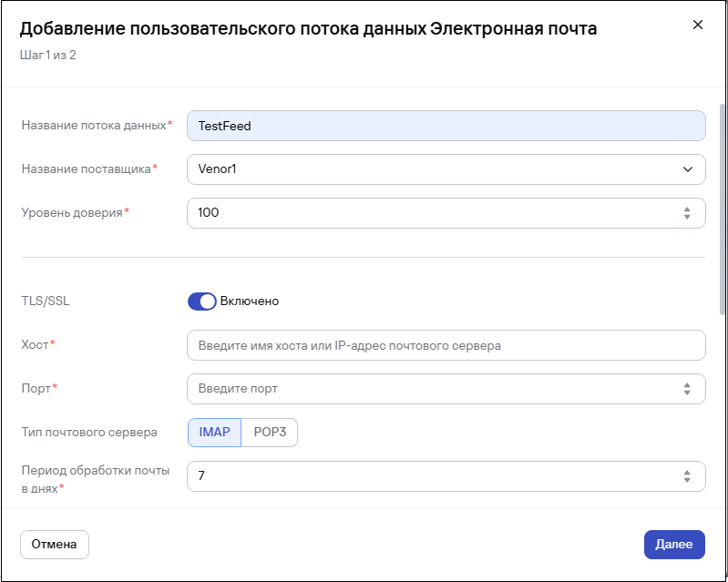Click the dialog vertical scrollbar
This screenshot has height=582, width=728.
pyautogui.click(x=722, y=209)
